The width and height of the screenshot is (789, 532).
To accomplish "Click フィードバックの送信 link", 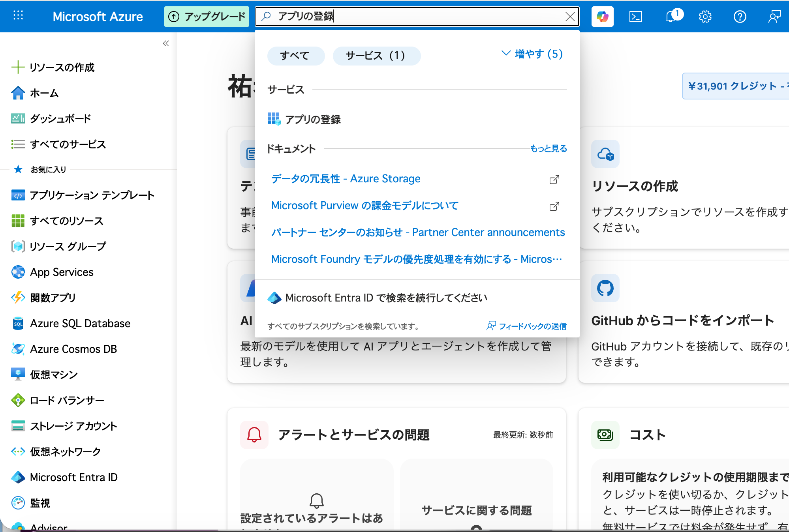I will click(x=527, y=326).
